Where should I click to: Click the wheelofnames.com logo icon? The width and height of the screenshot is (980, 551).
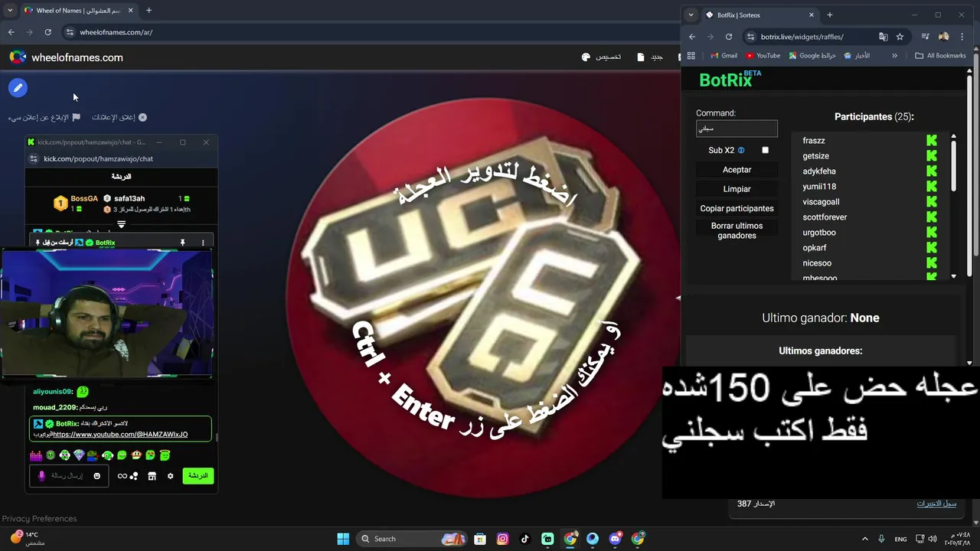coord(18,57)
